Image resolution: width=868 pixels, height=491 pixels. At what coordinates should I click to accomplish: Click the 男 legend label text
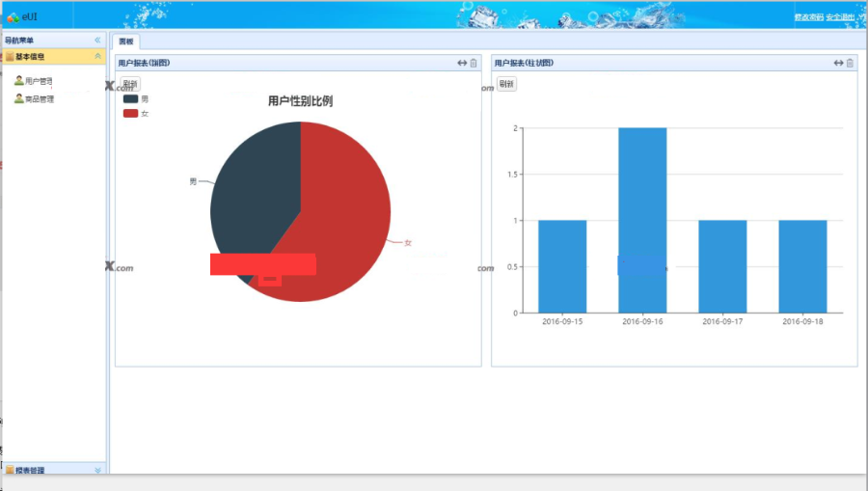tap(145, 99)
